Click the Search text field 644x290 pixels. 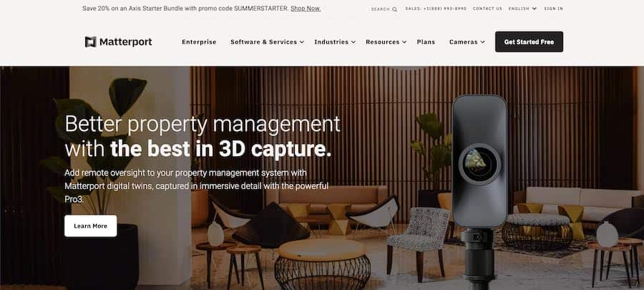click(x=380, y=9)
